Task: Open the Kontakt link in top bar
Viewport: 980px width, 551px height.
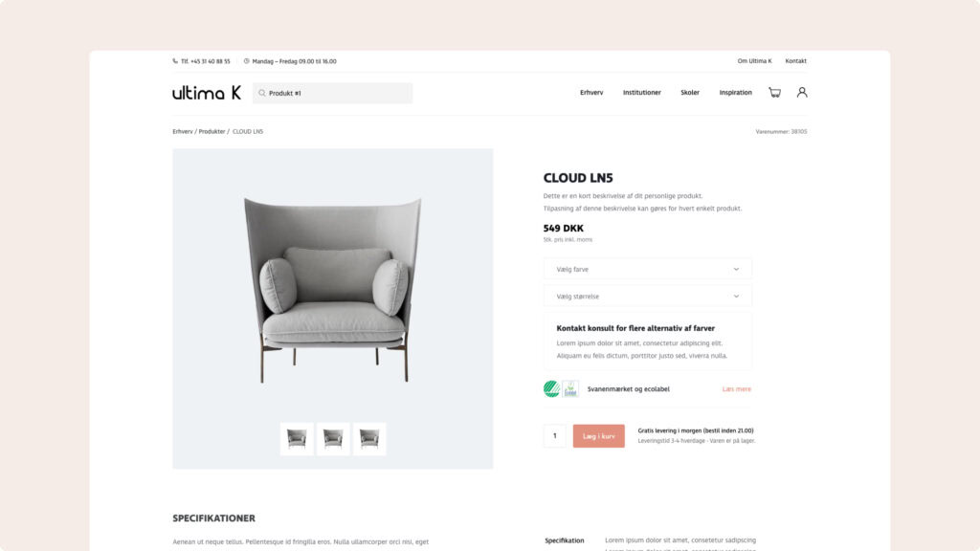Action: click(x=795, y=61)
